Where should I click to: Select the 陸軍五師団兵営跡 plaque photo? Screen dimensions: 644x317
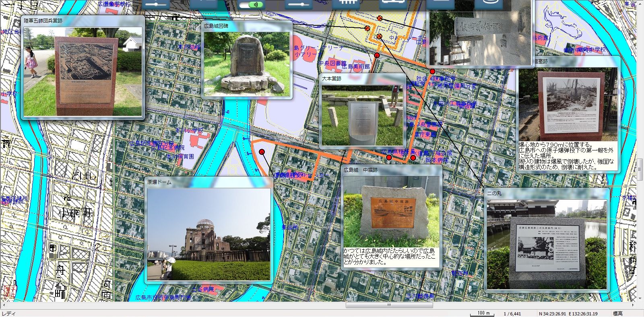click(x=83, y=71)
